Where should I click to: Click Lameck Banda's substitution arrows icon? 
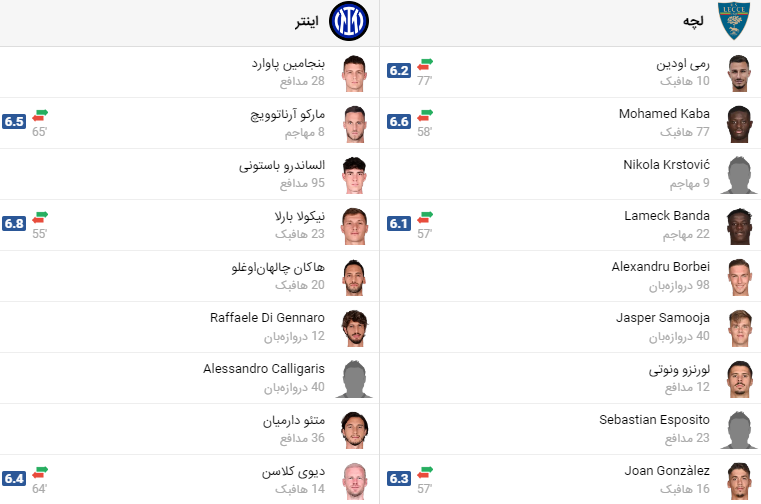425,218
